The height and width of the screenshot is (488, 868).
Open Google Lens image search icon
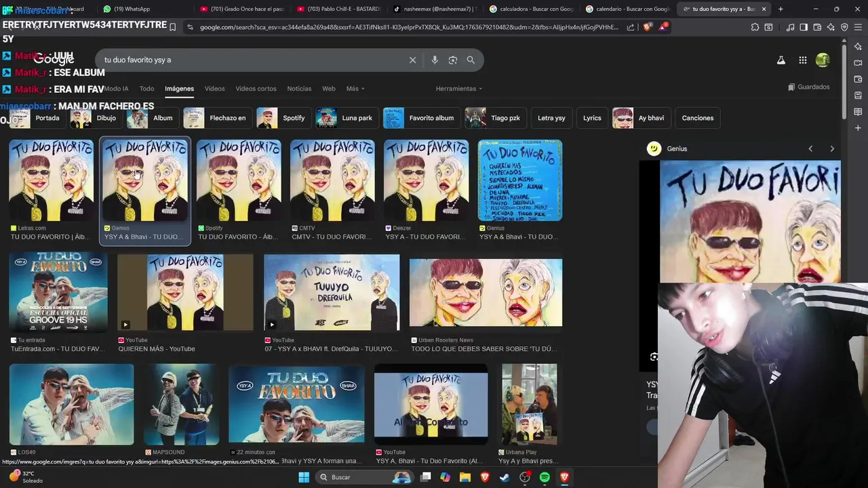click(x=453, y=60)
